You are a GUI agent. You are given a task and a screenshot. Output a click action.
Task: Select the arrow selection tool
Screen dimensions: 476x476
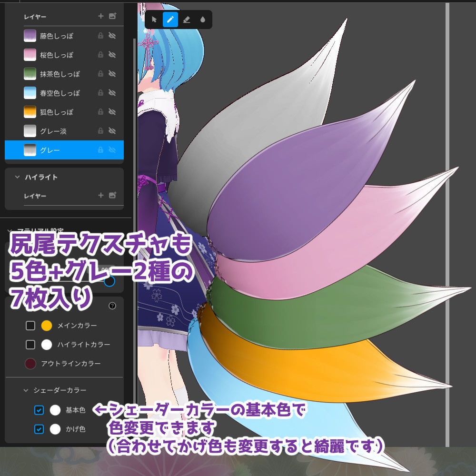pos(153,19)
